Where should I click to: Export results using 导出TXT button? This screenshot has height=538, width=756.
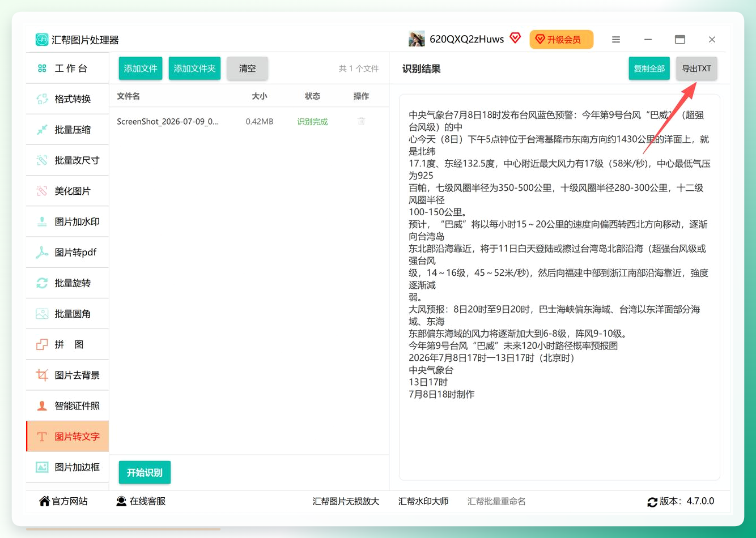pos(696,69)
